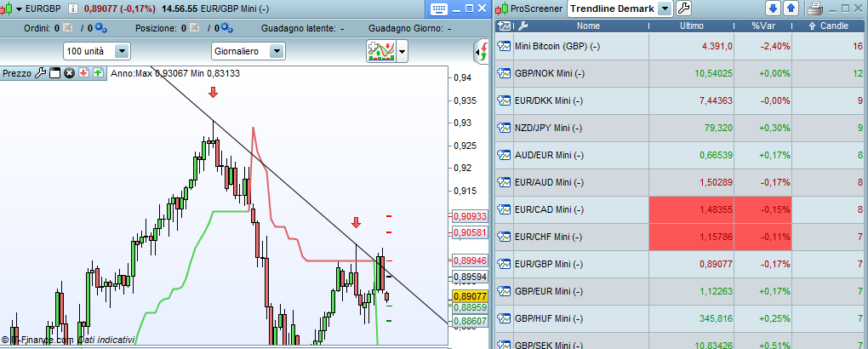This screenshot has height=349, width=868.
Task: Click the 0,88959 green price label
Action: click(x=470, y=307)
